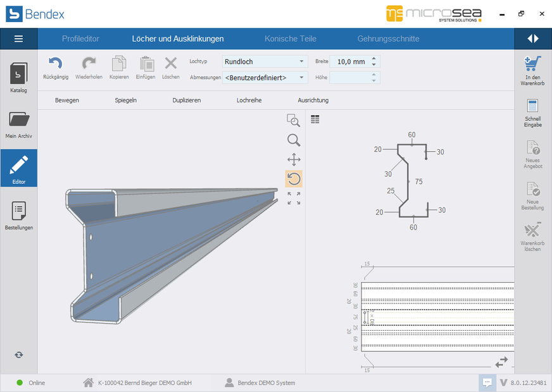Increase Breite using the 10,0 mm stepper
This screenshot has width=552, height=392.
tap(372, 58)
